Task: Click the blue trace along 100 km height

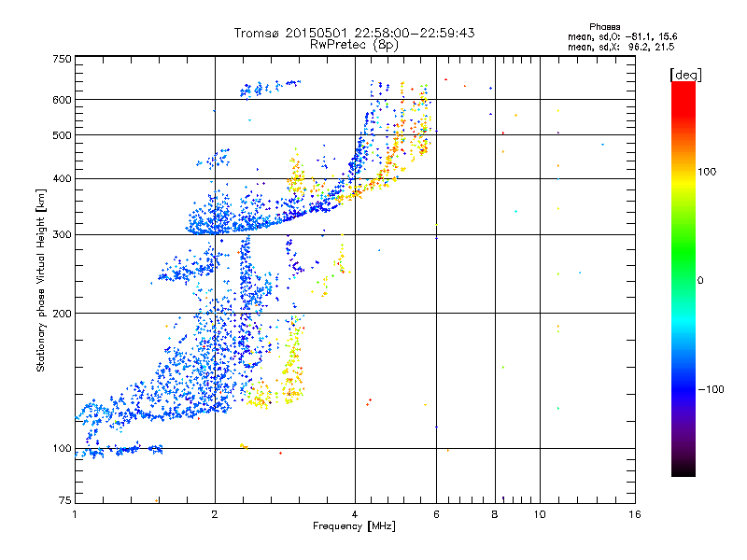Action: [x=120, y=450]
